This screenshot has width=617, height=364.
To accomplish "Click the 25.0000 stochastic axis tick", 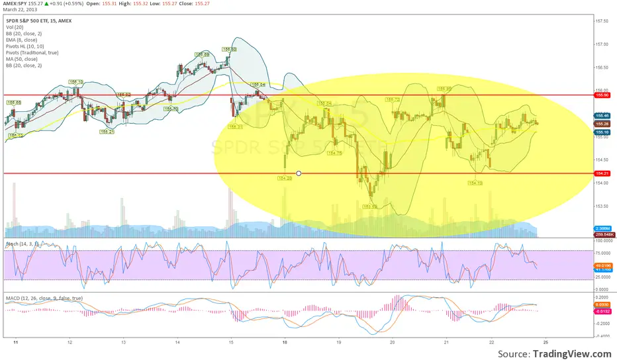I will click(x=604, y=277).
